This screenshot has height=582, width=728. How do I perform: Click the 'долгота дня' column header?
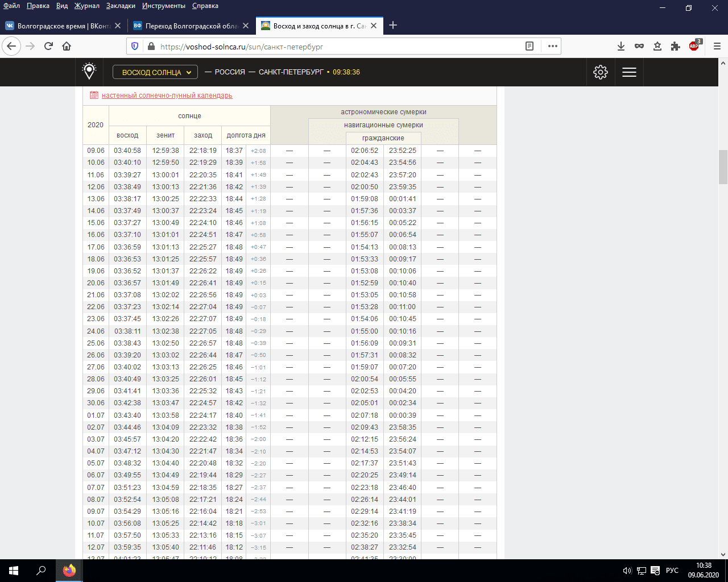tap(246, 135)
